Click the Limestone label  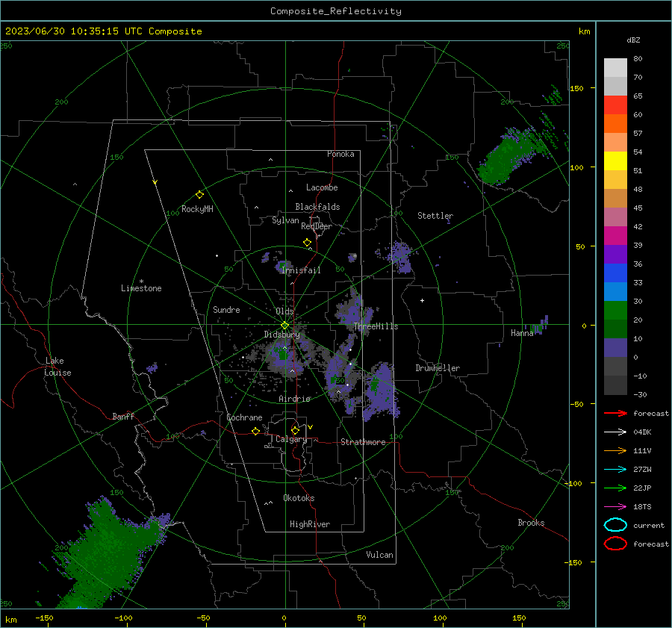tap(141, 288)
